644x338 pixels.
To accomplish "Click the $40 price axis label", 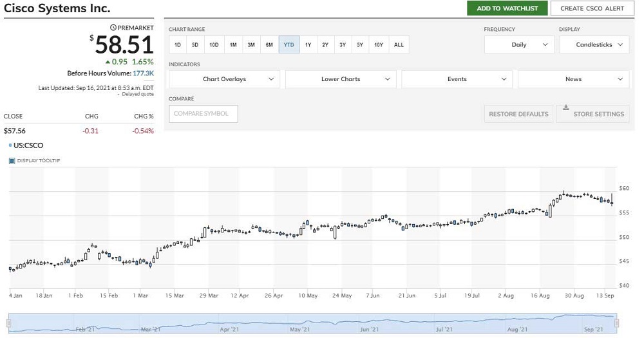I will pos(624,285).
